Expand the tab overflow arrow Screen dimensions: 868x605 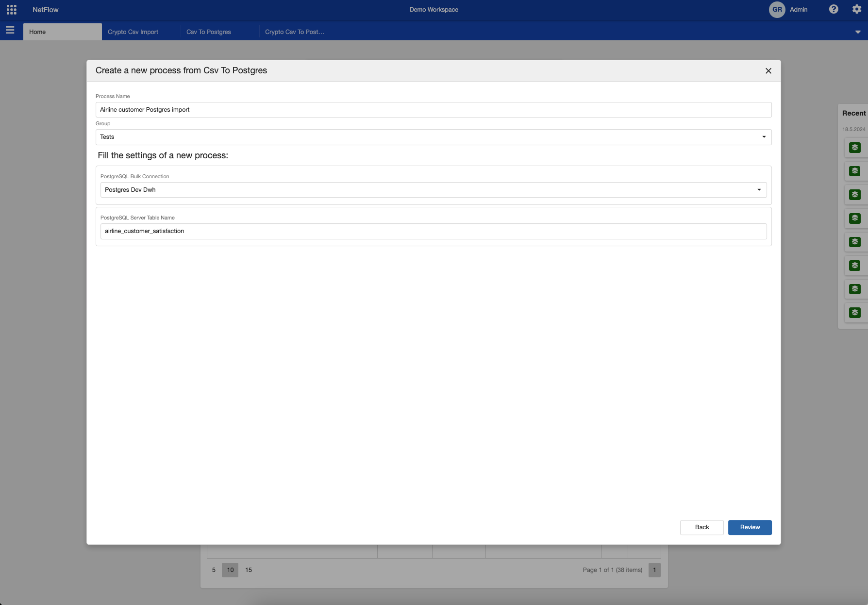(857, 32)
